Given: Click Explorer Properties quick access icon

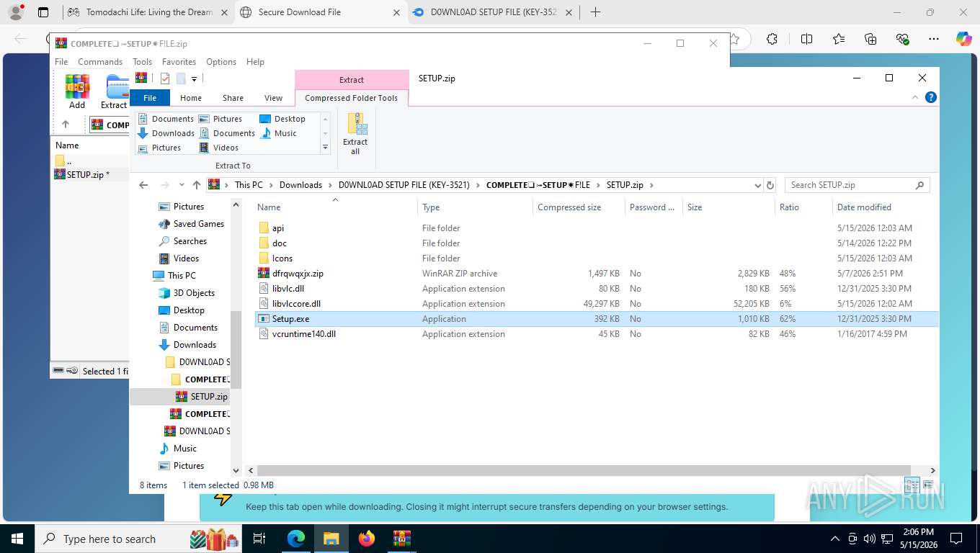Looking at the screenshot, I should click(165, 78).
